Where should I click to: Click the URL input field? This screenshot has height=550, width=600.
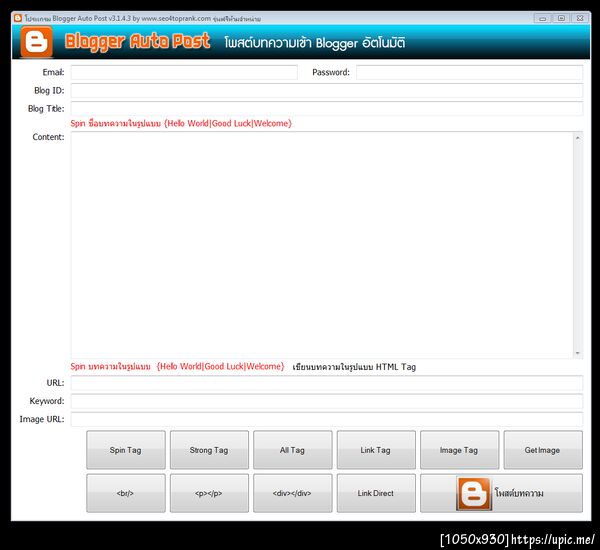point(326,383)
